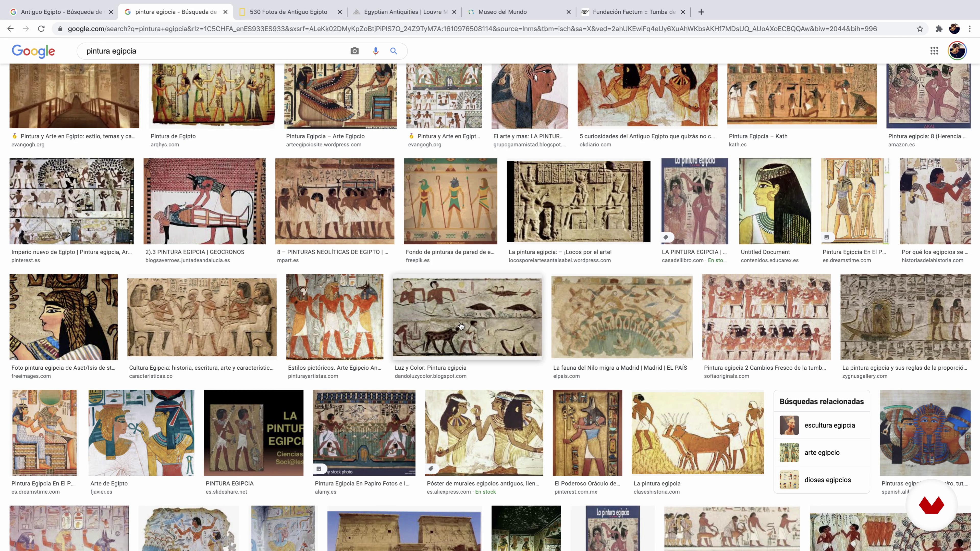Click the browser back arrow

coord(10,29)
